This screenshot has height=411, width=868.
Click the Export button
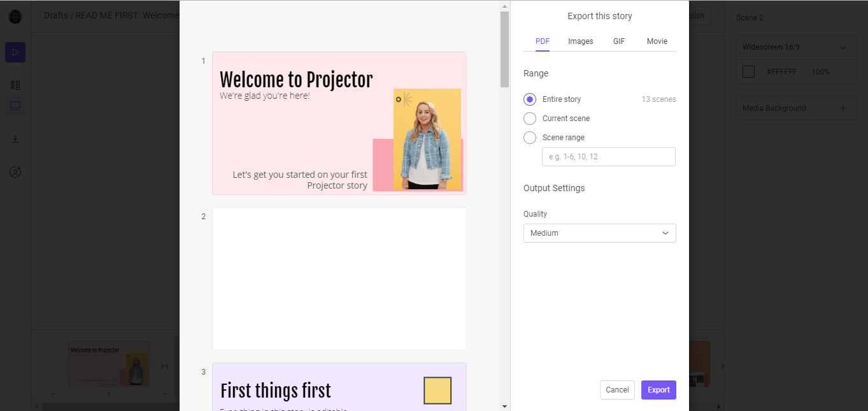click(658, 390)
